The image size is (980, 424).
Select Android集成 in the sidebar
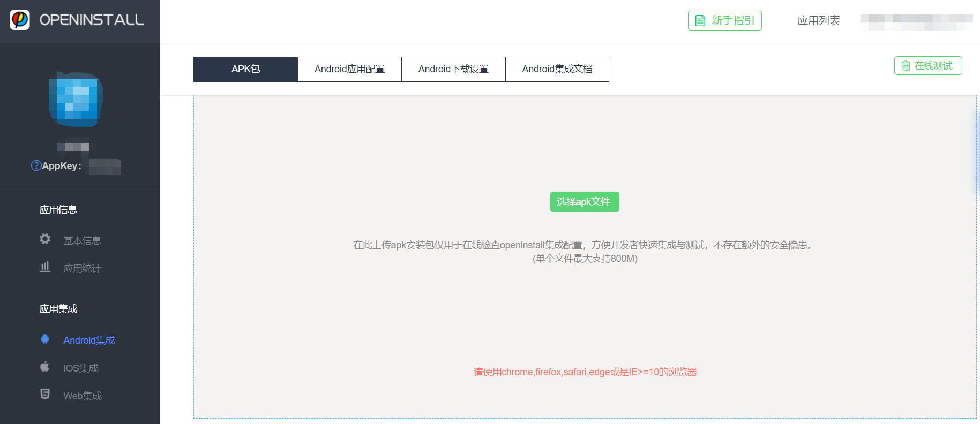(89, 340)
